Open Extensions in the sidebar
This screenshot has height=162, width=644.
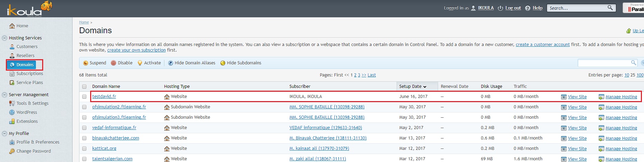click(23, 121)
